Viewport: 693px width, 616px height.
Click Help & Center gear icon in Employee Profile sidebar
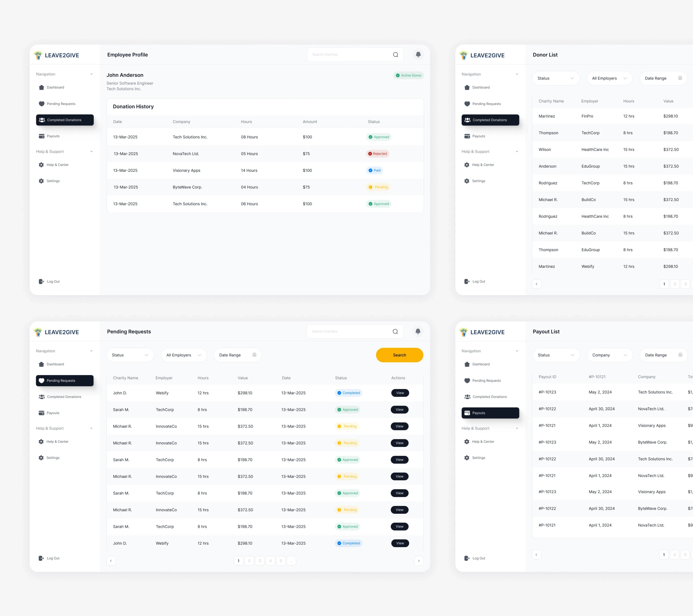point(41,165)
